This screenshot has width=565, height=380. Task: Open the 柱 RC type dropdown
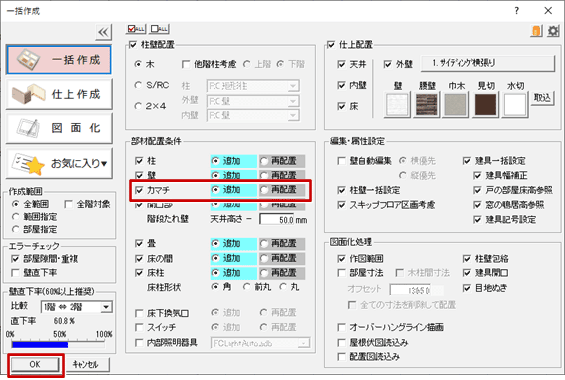click(x=293, y=86)
